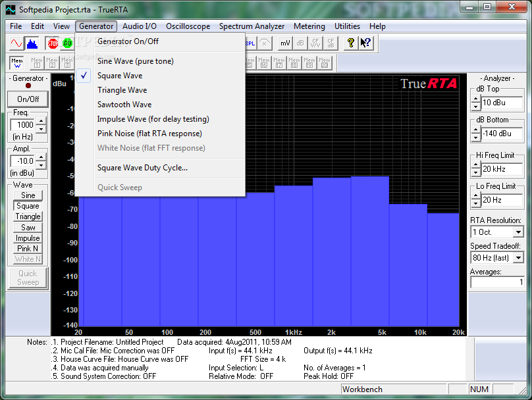Select the Mem 1 memory icon
The image size is (532, 400).
pos(37,63)
